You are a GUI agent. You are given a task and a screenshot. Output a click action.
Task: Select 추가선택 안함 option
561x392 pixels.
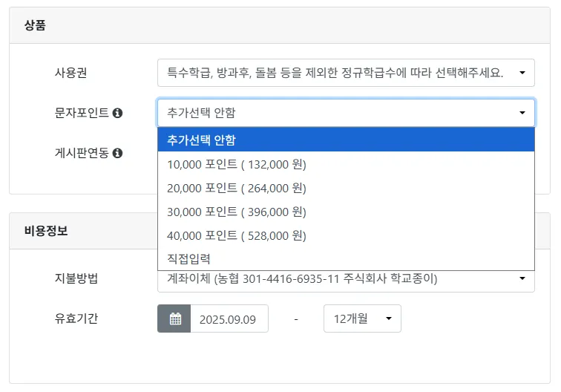(345, 140)
